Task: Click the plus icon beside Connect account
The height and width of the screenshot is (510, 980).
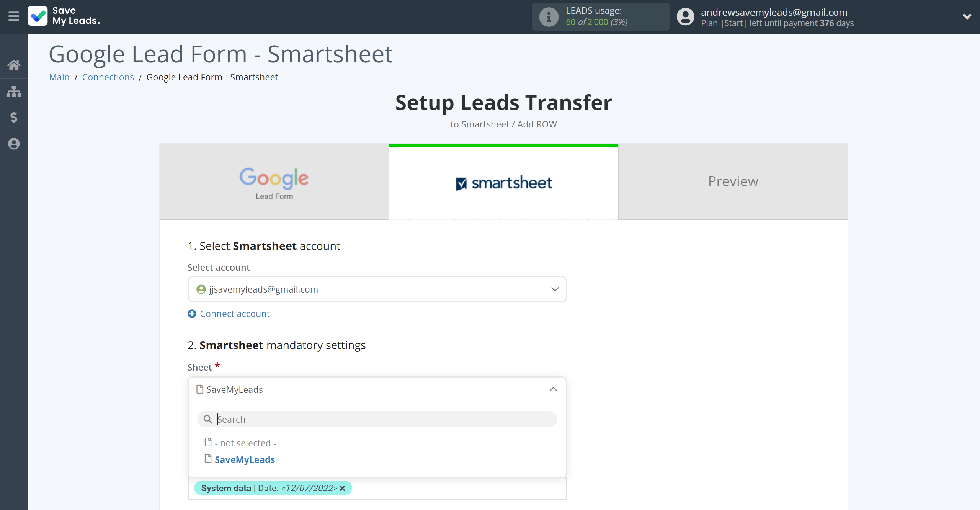Action: 192,314
